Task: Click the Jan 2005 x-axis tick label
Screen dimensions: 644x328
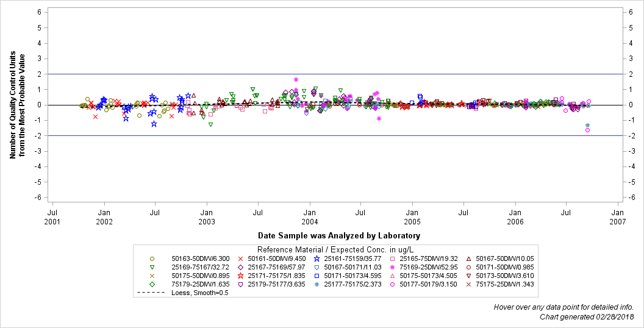Action: [x=412, y=217]
